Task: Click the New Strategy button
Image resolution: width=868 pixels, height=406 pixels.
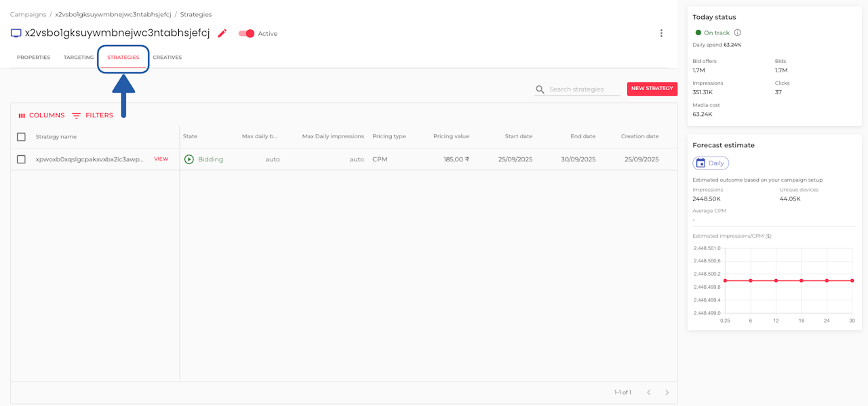Action: 652,89
